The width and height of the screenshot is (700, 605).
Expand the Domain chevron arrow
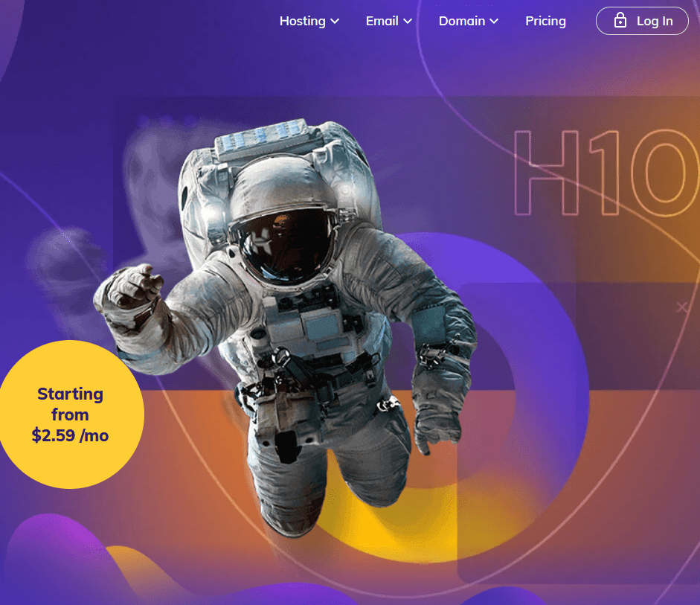pos(494,21)
